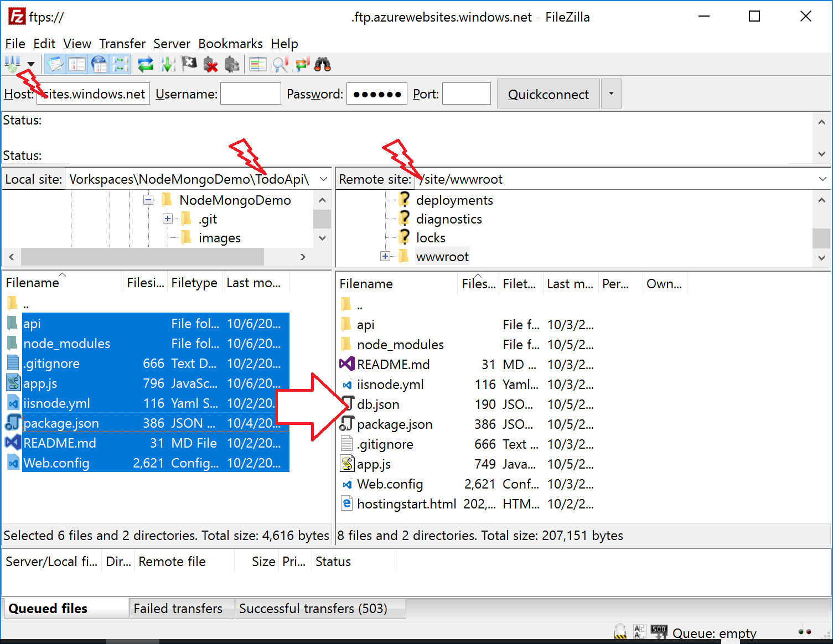
Task: Select the images folder in local tree
Action: pyautogui.click(x=219, y=238)
